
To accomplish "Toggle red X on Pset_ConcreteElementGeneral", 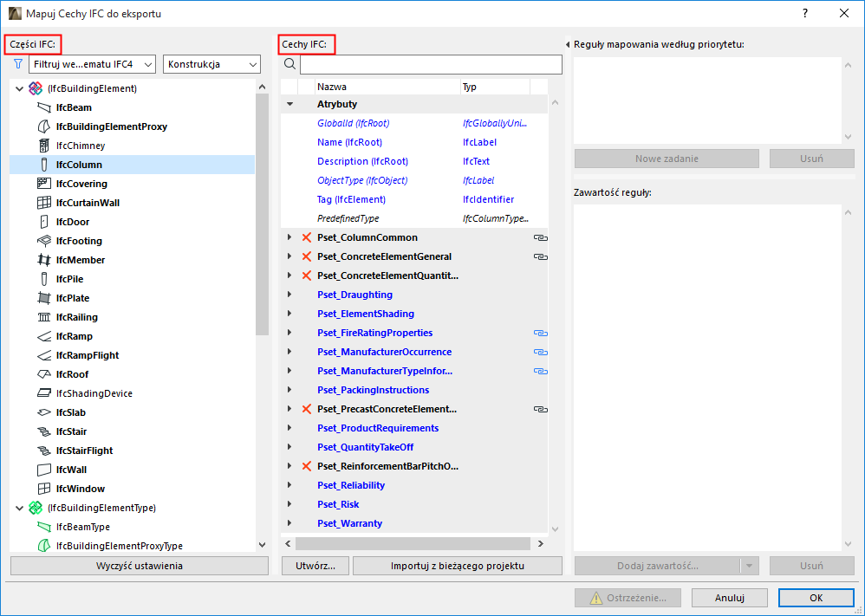I will (307, 256).
